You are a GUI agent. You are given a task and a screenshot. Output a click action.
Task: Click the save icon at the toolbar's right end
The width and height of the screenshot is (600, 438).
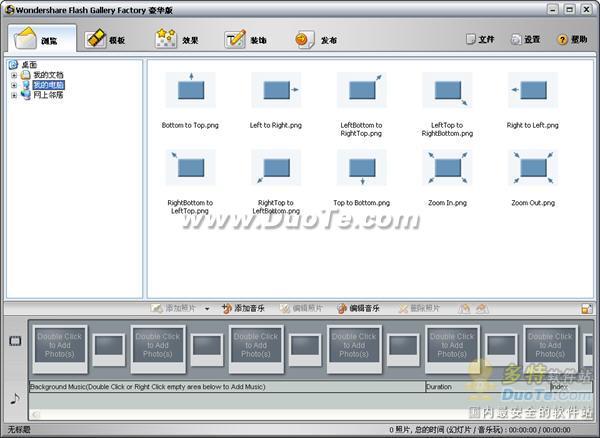pos(587,309)
